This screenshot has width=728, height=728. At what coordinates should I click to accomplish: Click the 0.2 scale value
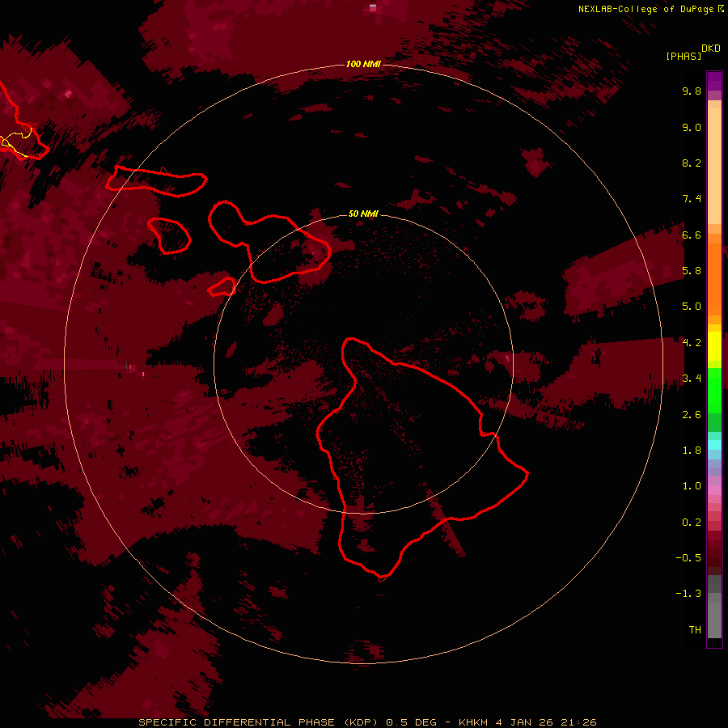point(692,523)
